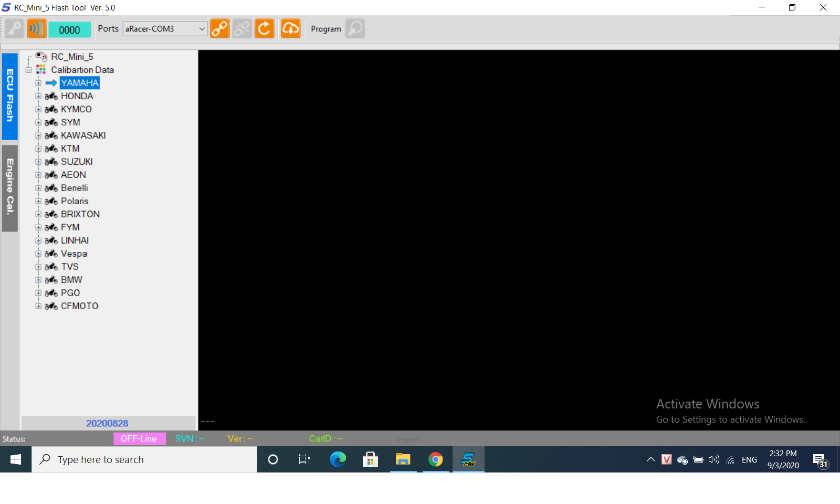Click the orange refresh arrow icon
Screen dimensions: 840x504
265,28
